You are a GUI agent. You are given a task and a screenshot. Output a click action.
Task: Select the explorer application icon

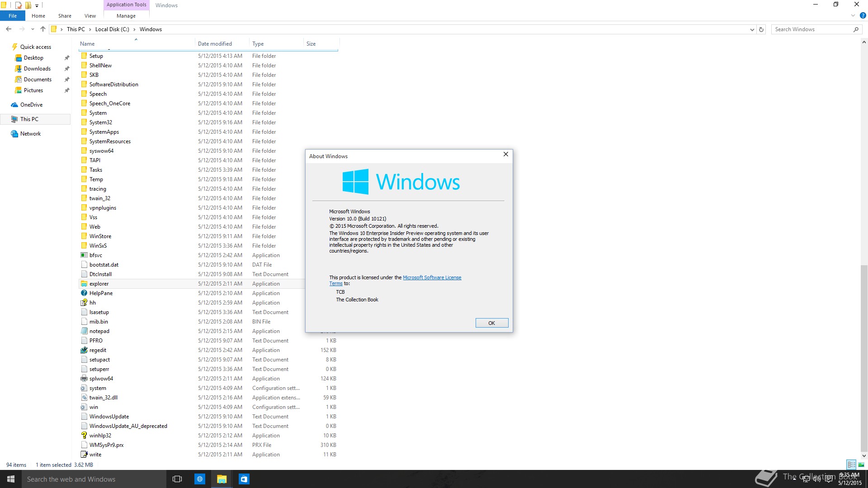pos(84,284)
